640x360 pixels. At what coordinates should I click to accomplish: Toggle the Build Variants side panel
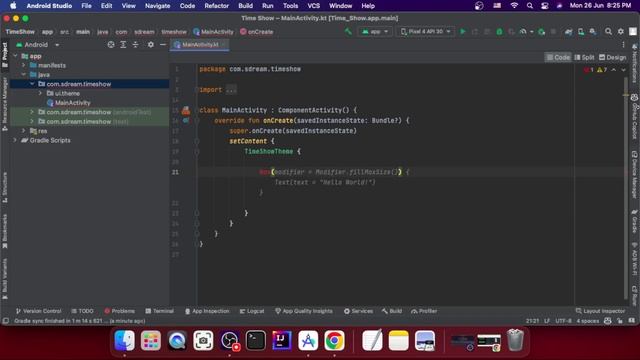[5, 280]
